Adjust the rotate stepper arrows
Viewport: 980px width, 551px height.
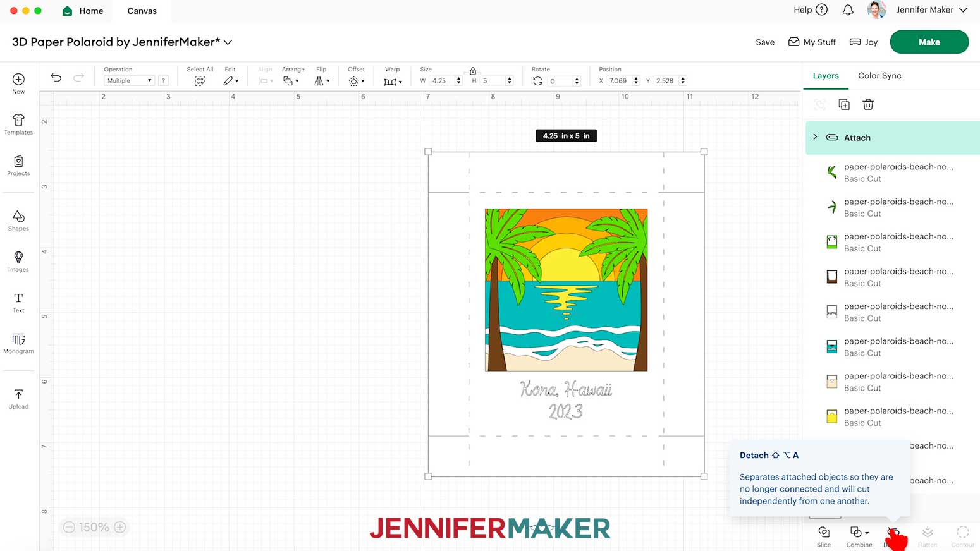click(577, 81)
